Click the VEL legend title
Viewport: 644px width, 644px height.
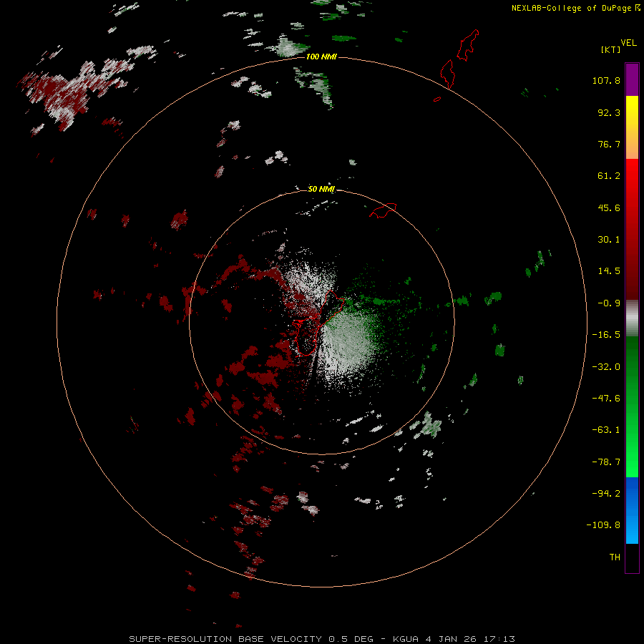click(628, 43)
